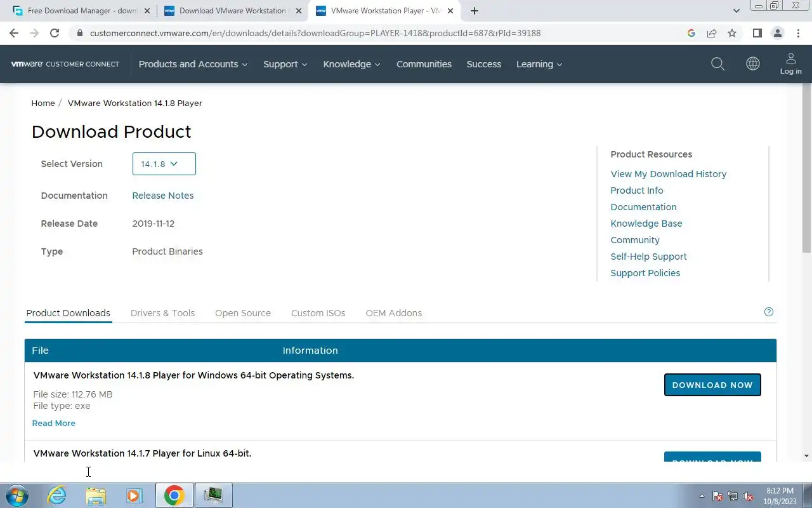
Task: Select the Product Downloads tab
Action: 68,313
